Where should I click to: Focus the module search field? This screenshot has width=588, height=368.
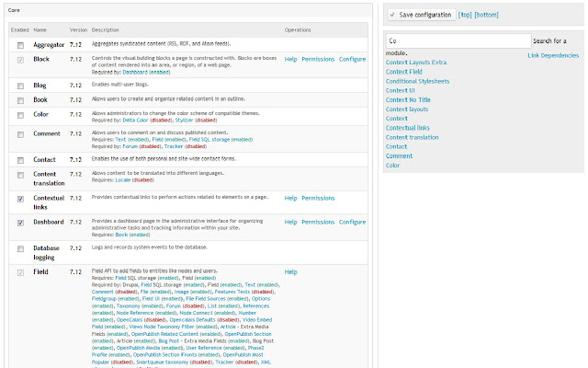(458, 40)
